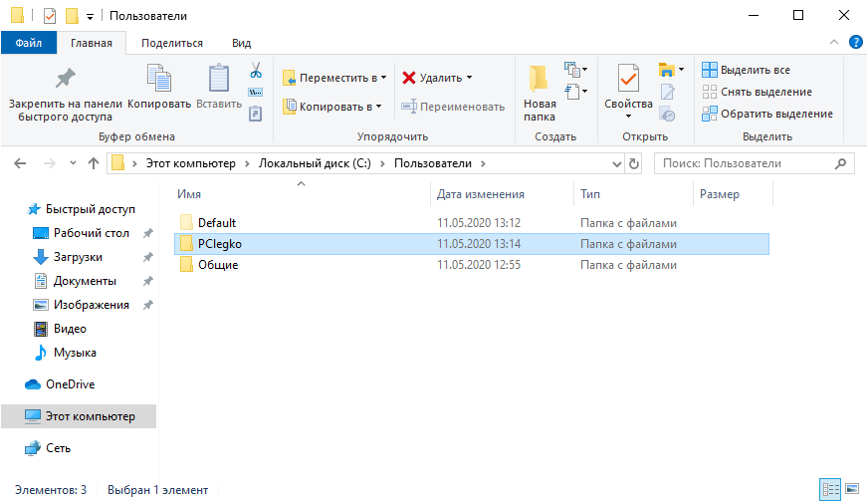Open Загрузки in the navigation pane
Viewport: 868px width, 502px height.
pos(78,257)
